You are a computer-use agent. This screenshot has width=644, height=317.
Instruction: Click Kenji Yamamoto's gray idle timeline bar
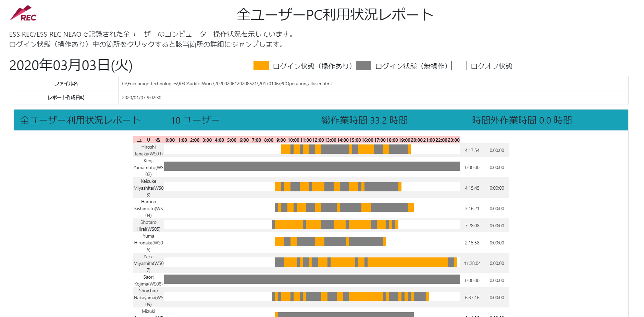(x=312, y=166)
